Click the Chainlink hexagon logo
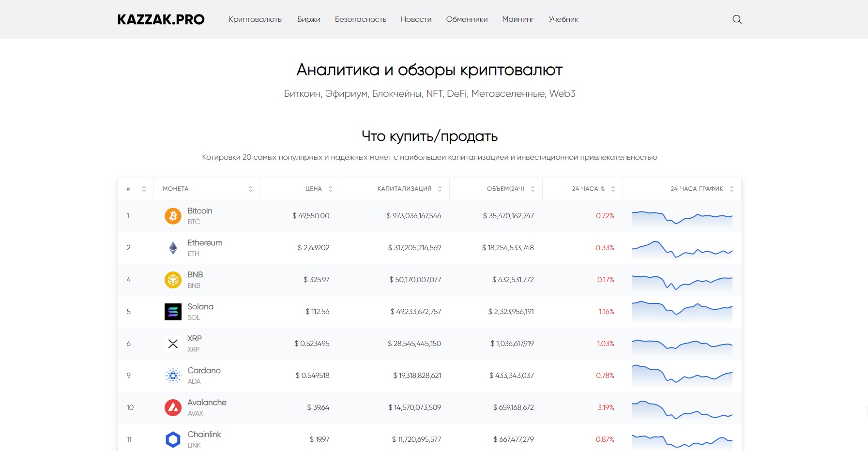Screen dimensions: 868x451 pyautogui.click(x=173, y=439)
